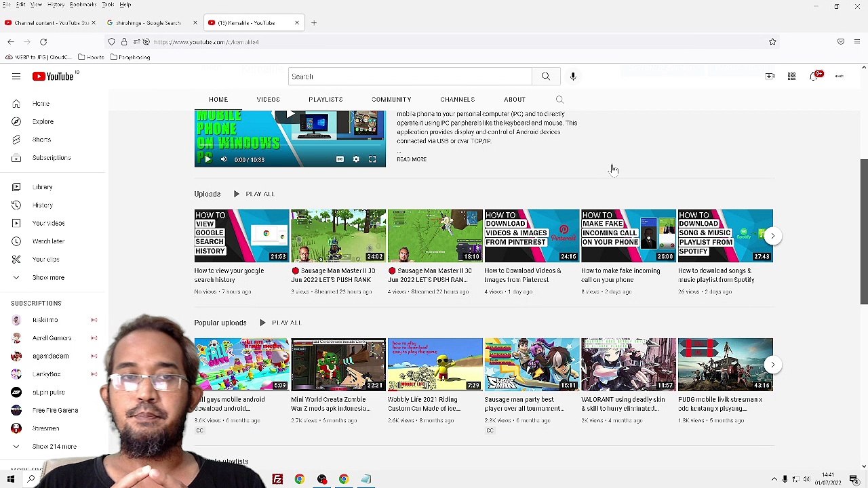Open the fake incoming call video thumbnail
The width and height of the screenshot is (868, 488).
[629, 236]
